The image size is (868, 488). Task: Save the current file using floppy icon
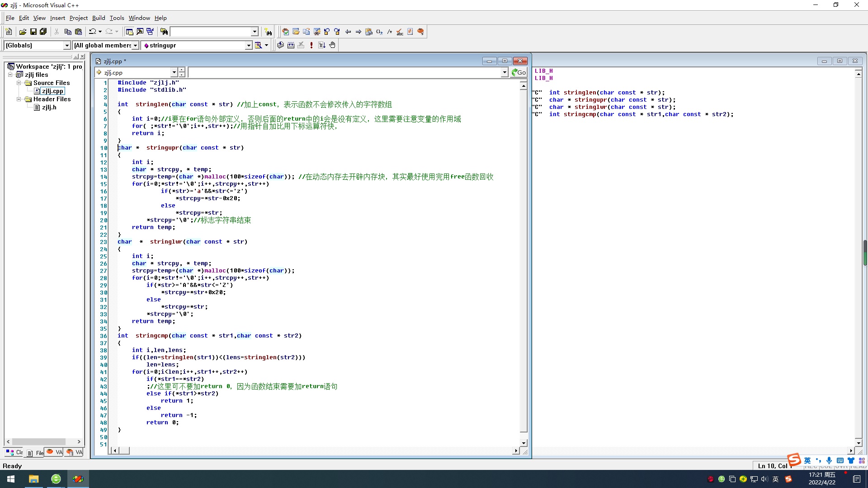[33, 32]
